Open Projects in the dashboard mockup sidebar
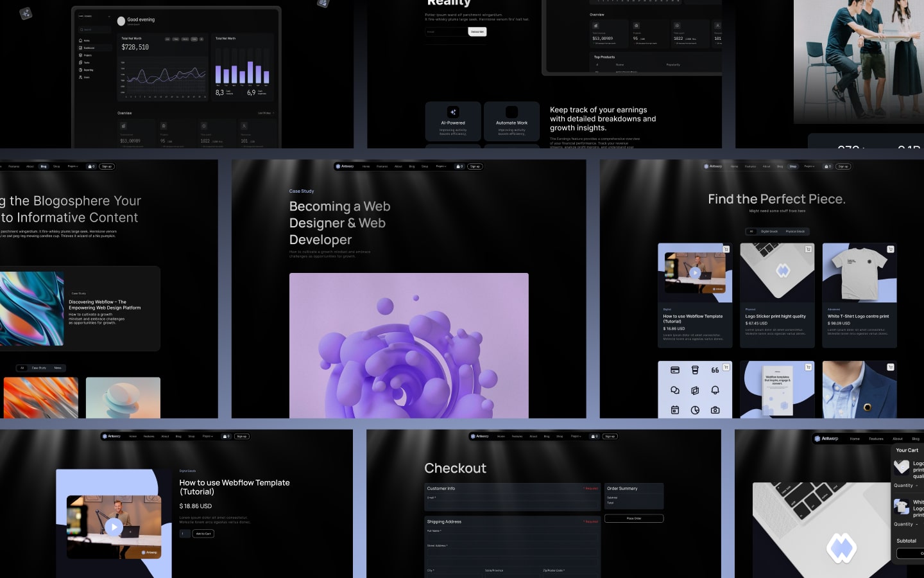The image size is (924, 578). pos(85,55)
